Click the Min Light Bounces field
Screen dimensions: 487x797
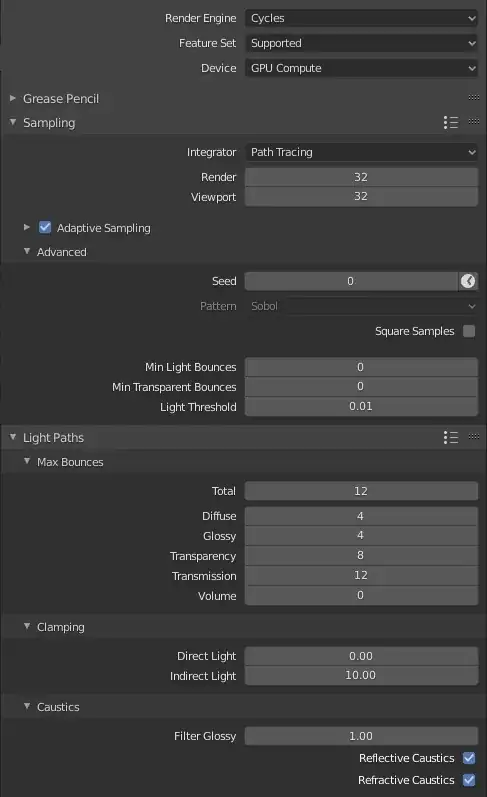(361, 367)
